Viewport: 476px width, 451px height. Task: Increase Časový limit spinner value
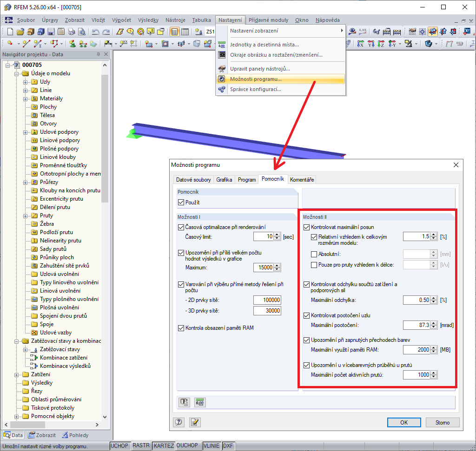[277, 235]
